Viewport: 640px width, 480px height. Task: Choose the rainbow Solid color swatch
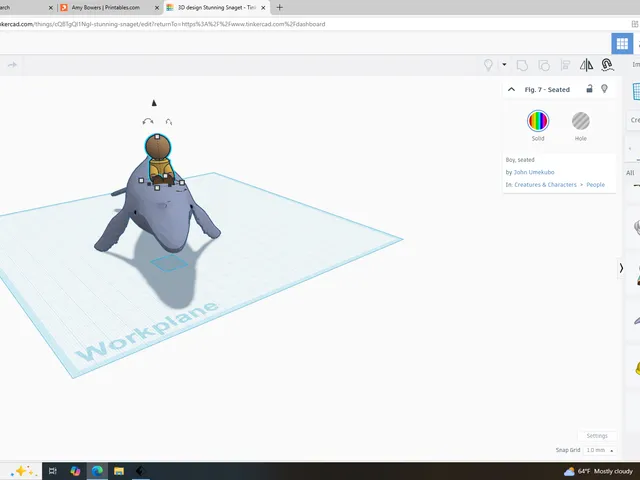(538, 121)
